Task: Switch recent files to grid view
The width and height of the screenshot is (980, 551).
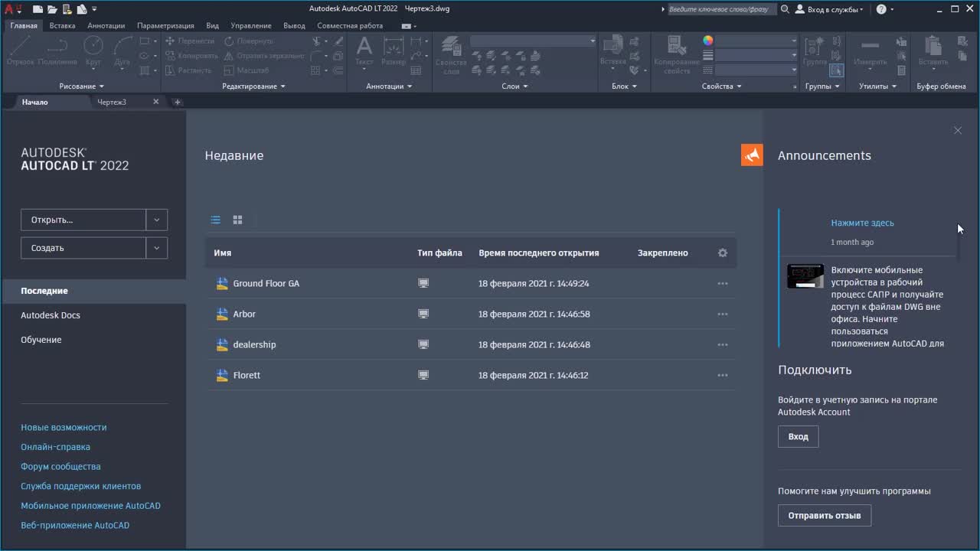Action: [237, 220]
